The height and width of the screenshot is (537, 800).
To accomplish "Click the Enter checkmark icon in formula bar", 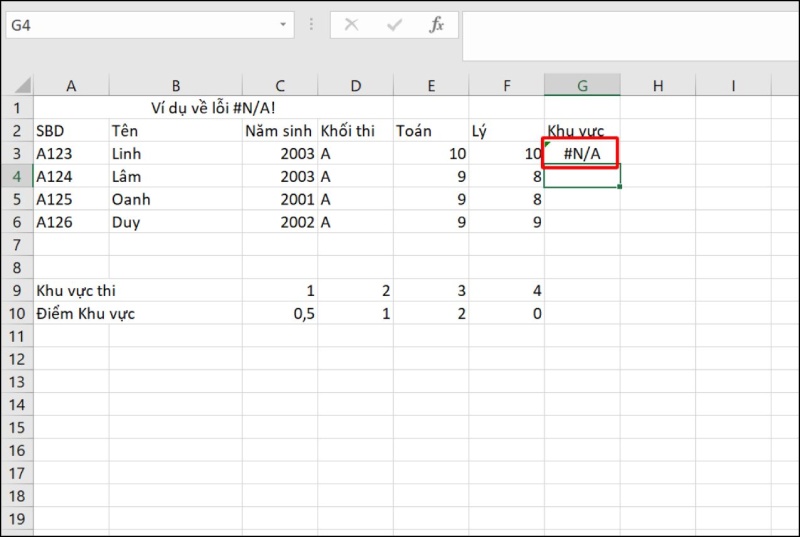I will click(394, 25).
